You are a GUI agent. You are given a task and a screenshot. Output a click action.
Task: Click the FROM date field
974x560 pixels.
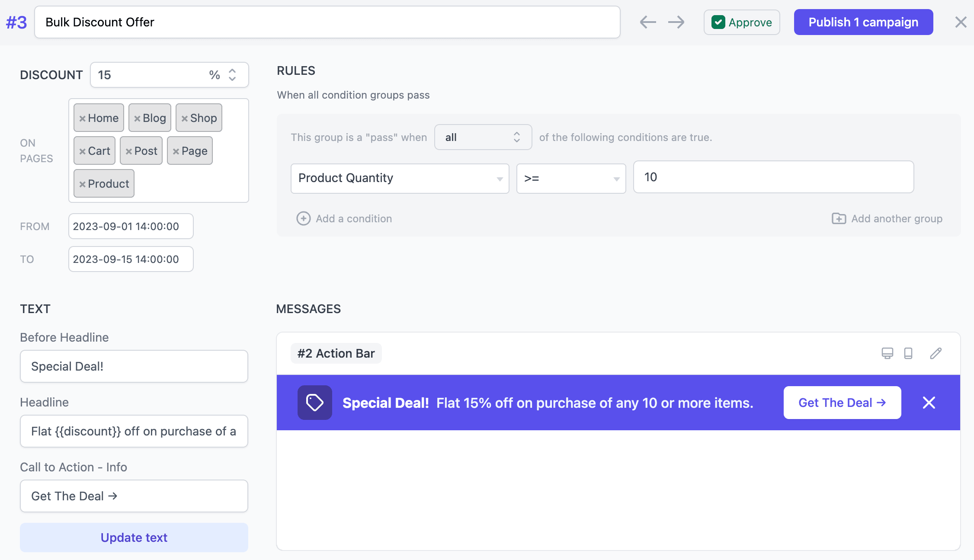click(130, 226)
